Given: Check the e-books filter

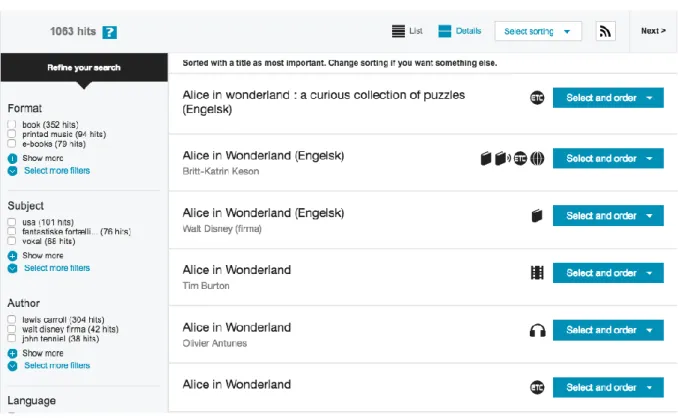Looking at the screenshot, I should point(12,144).
